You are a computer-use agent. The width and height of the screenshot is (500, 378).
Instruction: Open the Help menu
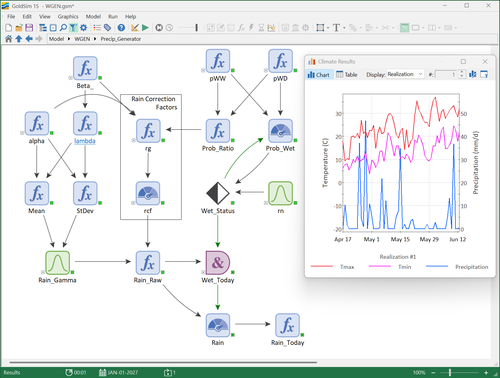pos(130,16)
